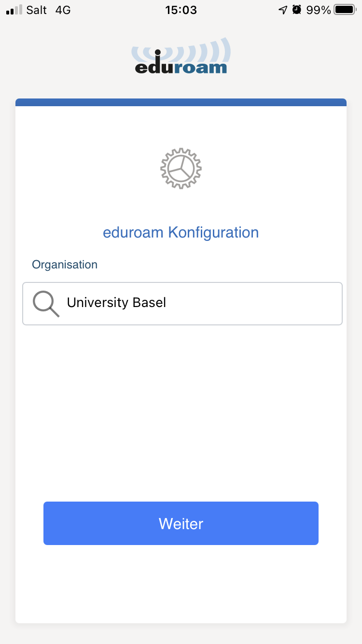
Task: Click the Organisation field label
Action: tap(65, 265)
